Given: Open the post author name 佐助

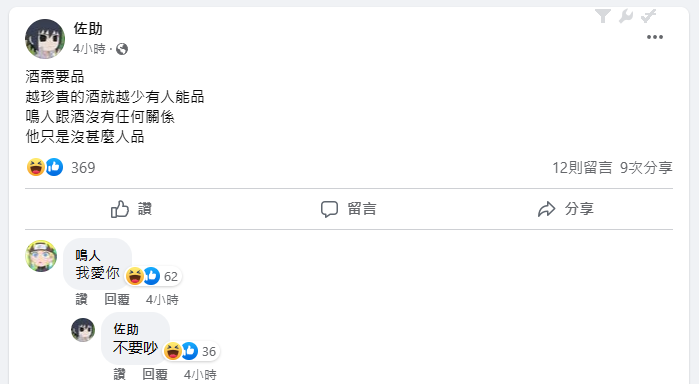Looking at the screenshot, I should (88, 29).
